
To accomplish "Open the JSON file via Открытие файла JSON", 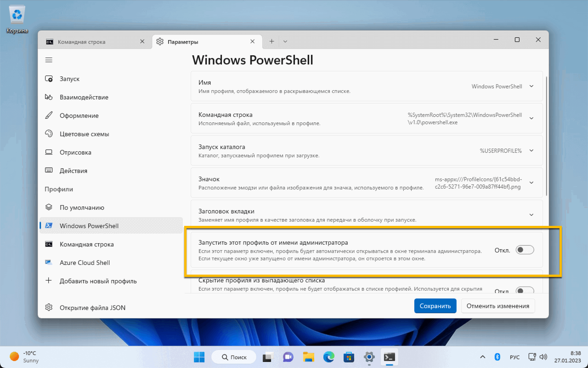I will [111, 308].
